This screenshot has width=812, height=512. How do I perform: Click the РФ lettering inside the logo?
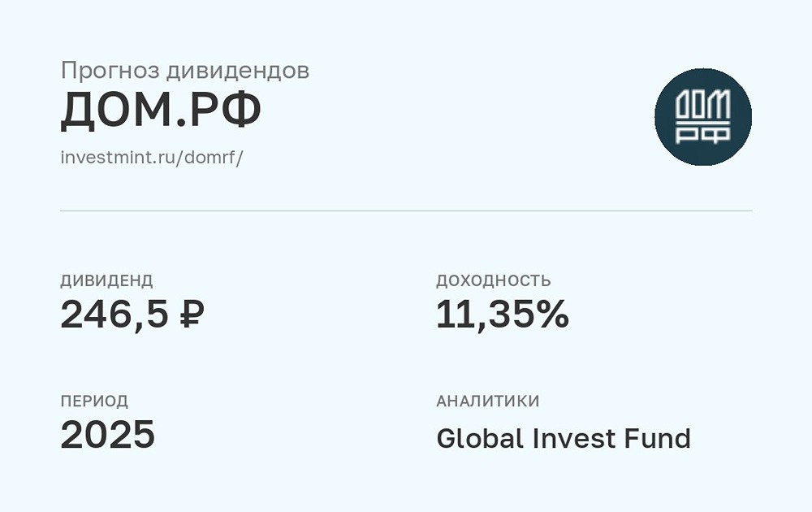pos(703,134)
